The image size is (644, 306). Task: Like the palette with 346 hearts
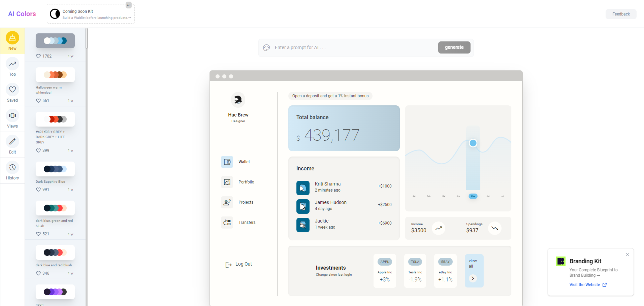point(38,273)
